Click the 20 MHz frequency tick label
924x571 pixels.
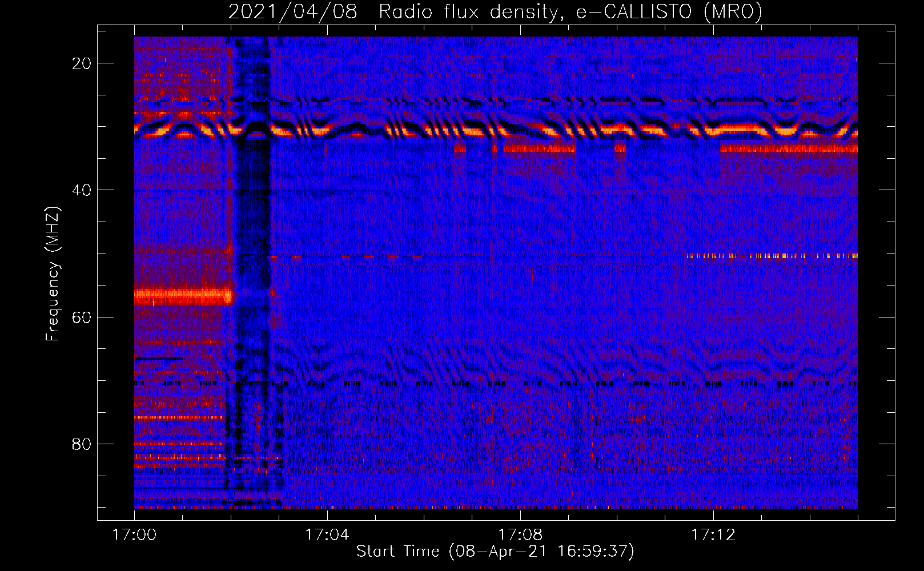(82, 63)
